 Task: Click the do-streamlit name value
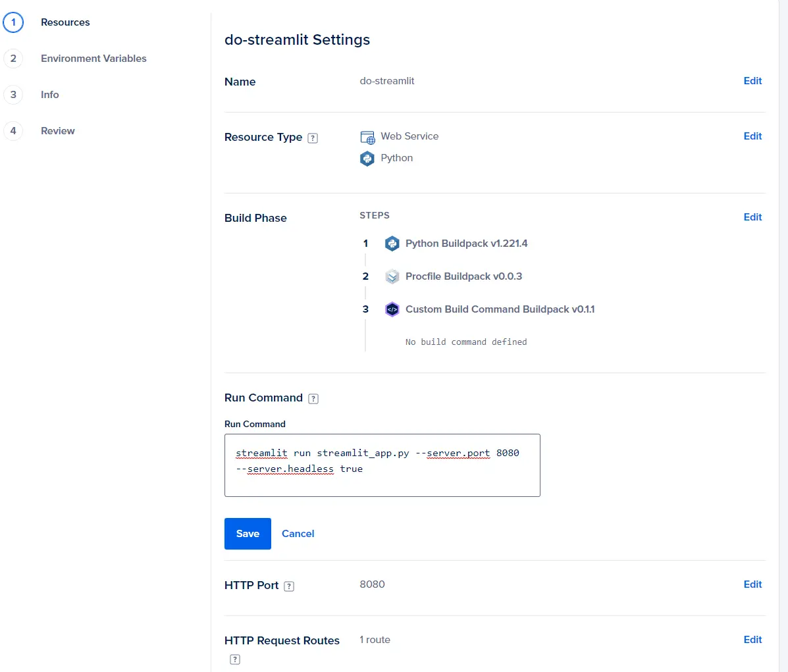pyautogui.click(x=387, y=81)
